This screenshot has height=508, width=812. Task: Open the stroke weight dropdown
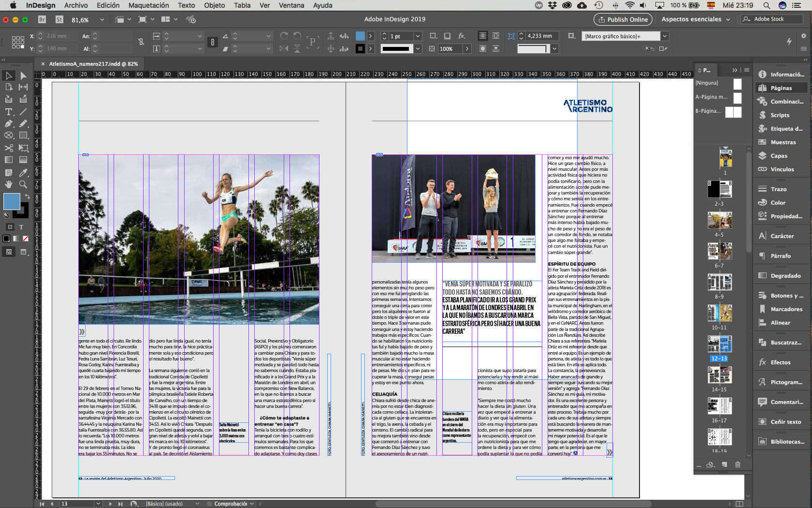(418, 36)
